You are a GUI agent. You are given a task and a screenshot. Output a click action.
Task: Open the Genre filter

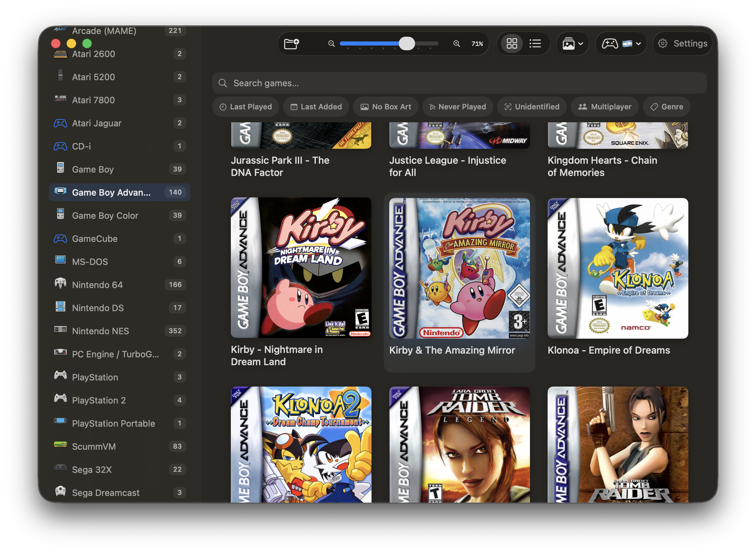click(x=667, y=107)
